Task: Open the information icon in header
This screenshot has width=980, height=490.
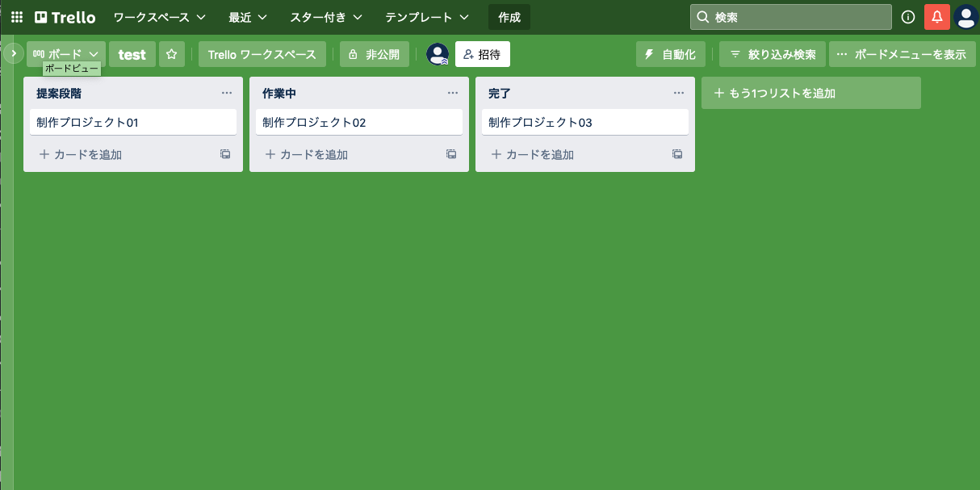Action: tap(908, 17)
